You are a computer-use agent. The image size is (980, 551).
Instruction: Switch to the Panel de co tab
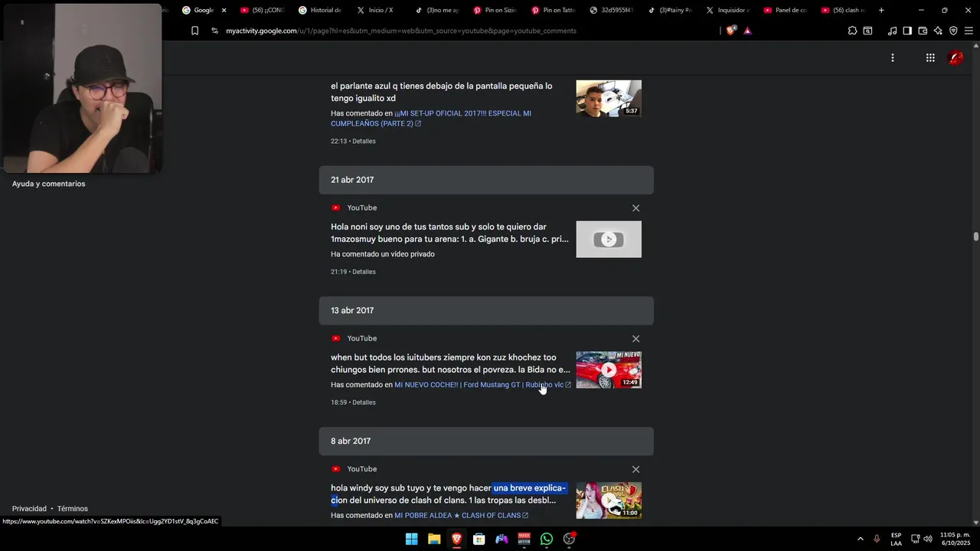tap(786, 10)
